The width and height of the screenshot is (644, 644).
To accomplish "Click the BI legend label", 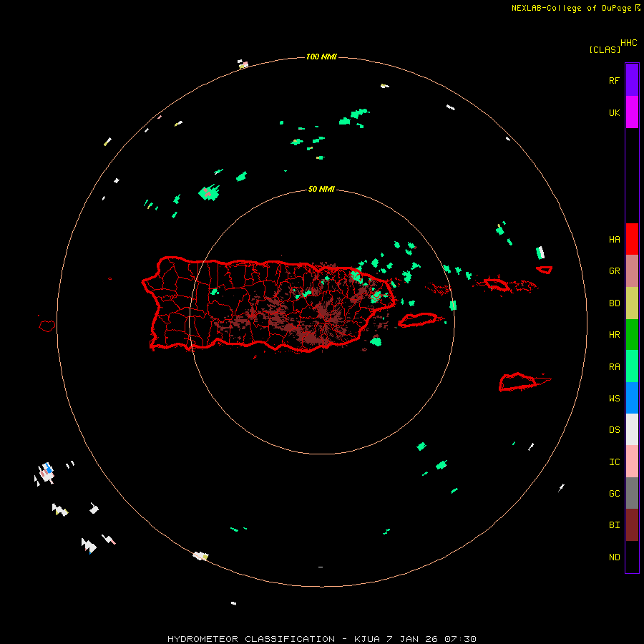I will (614, 525).
